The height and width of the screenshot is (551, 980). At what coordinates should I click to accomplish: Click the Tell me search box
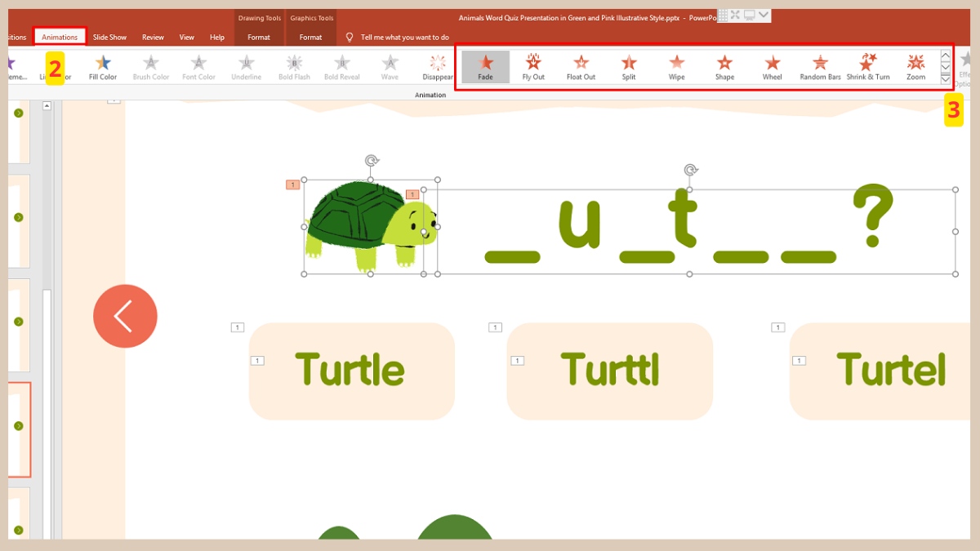tap(404, 37)
